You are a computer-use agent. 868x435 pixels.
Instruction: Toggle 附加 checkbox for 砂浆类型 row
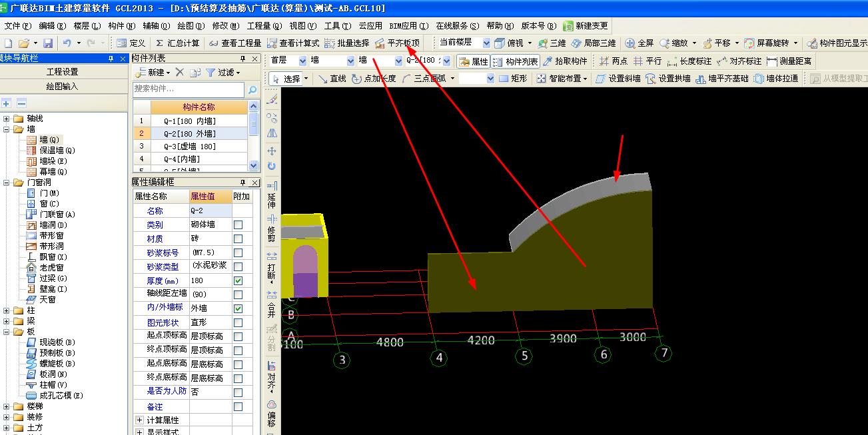(x=238, y=267)
